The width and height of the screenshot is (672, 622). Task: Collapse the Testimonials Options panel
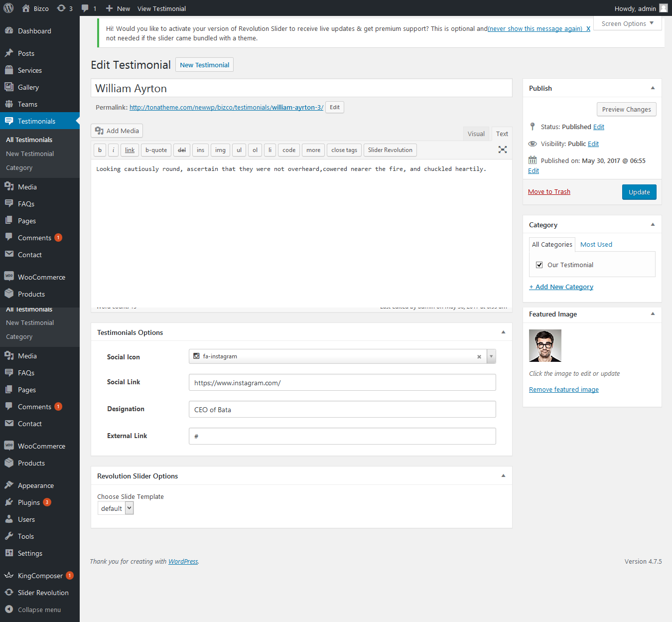pos(503,332)
